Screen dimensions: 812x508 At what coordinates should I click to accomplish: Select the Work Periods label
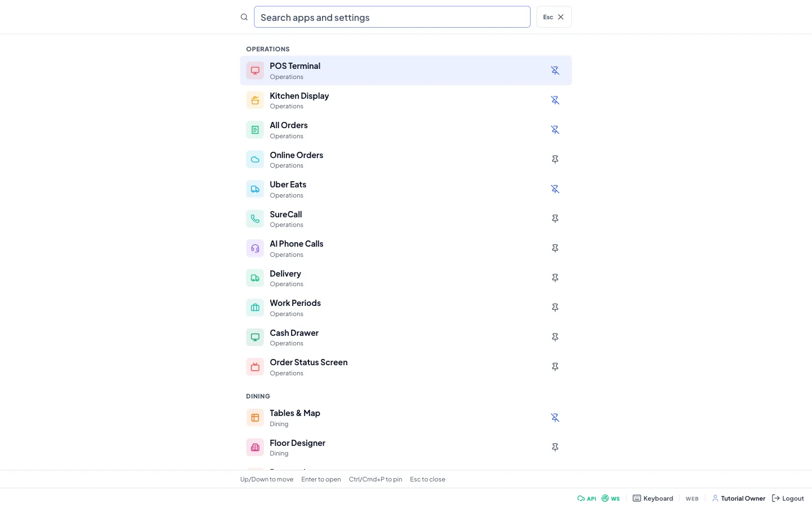295,303
